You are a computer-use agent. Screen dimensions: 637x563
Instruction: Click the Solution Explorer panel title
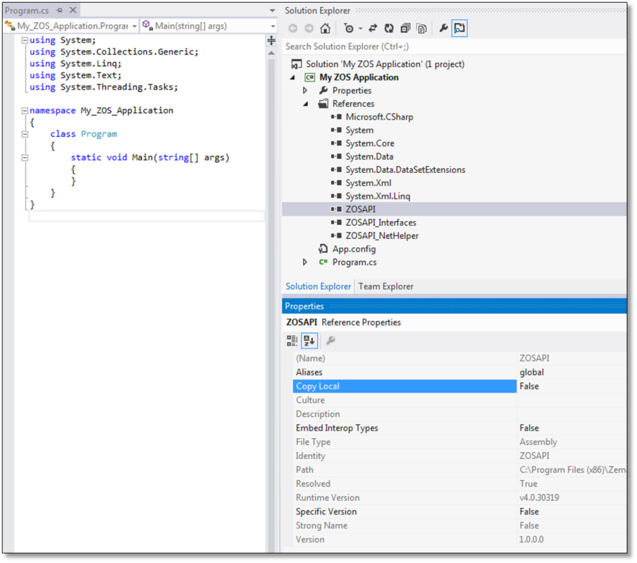(x=317, y=11)
